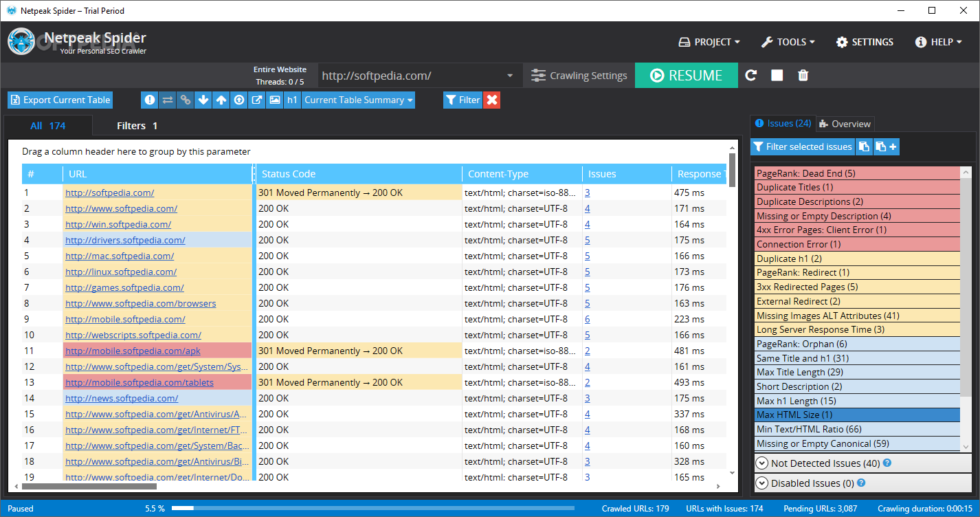Click the external links icon in toolbar
The image size is (980, 517).
257,100
